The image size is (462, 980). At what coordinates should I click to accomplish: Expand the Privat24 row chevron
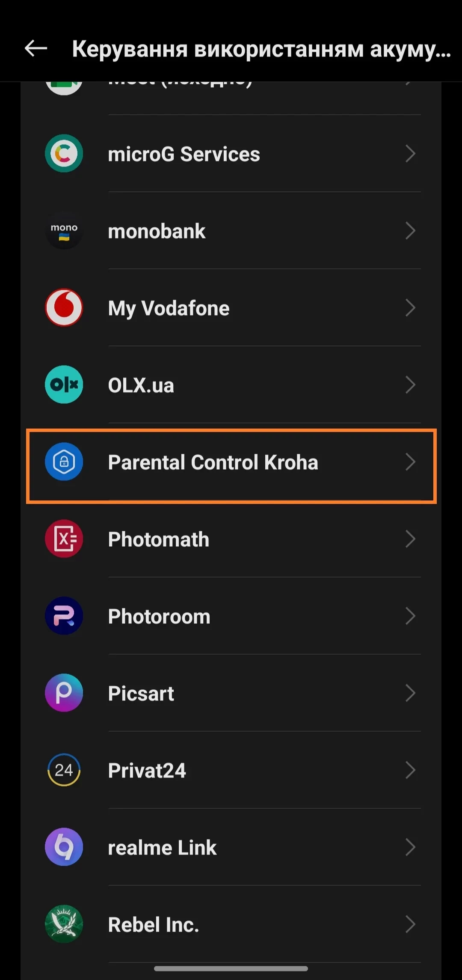point(410,770)
